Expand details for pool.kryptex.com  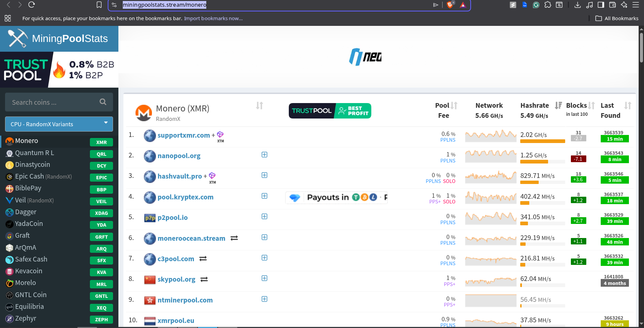pyautogui.click(x=264, y=196)
